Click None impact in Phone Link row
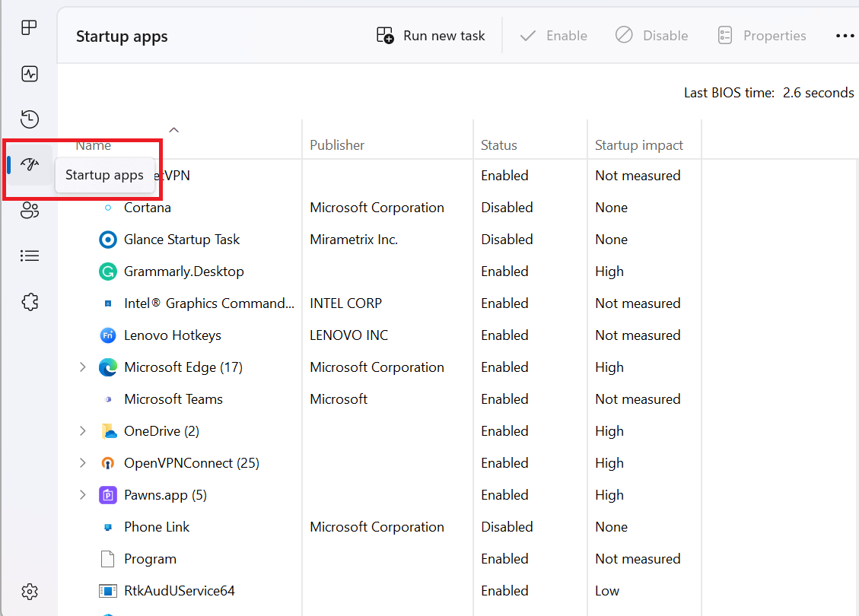 click(x=612, y=527)
